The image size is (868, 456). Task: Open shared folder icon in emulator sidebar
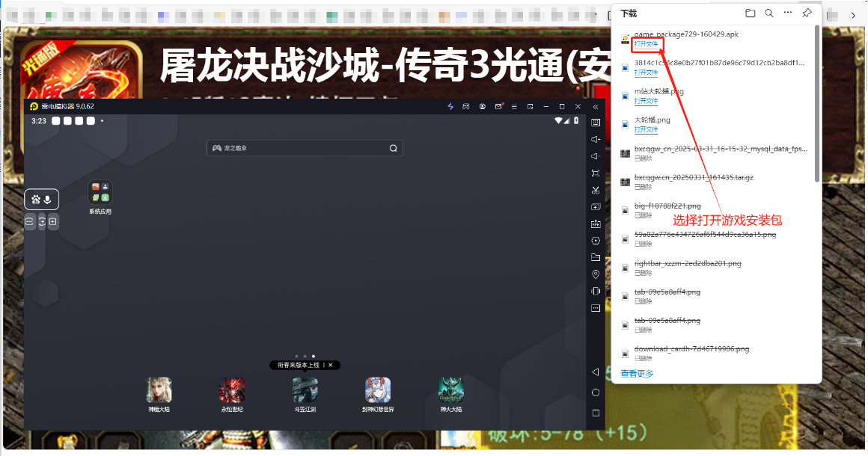[596, 258]
